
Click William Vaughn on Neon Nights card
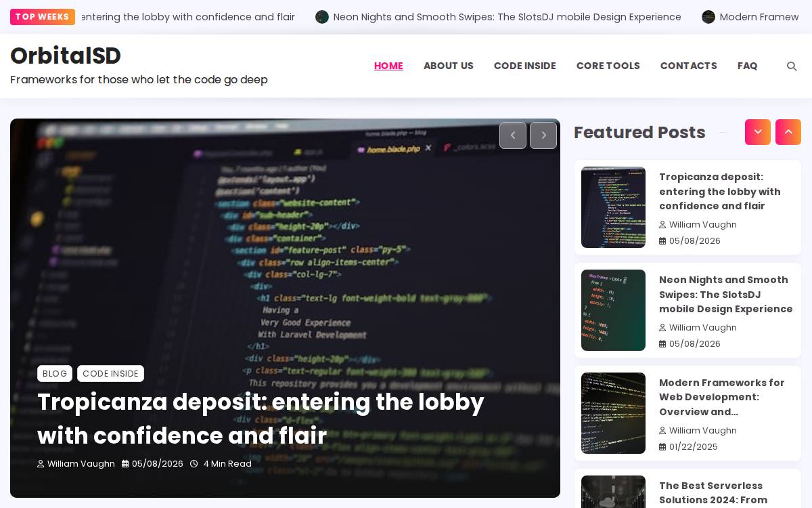click(703, 328)
